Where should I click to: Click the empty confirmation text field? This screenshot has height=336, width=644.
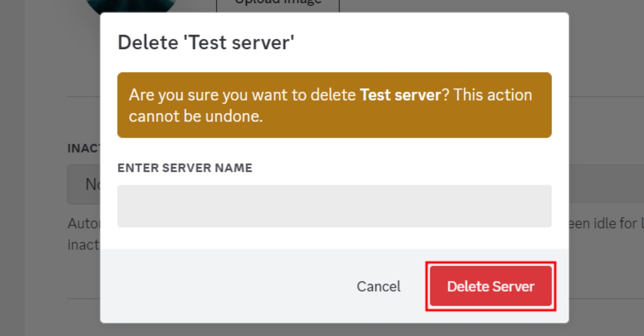point(334,205)
